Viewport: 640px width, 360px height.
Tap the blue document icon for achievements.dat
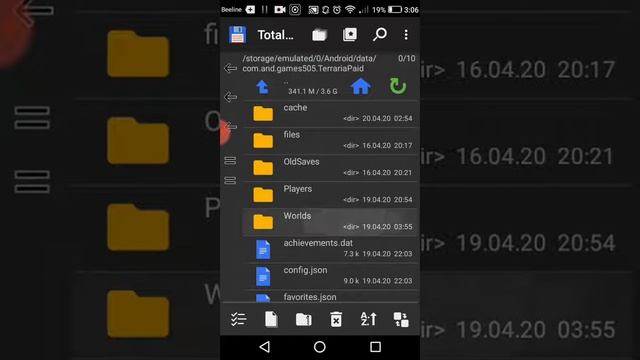(263, 249)
